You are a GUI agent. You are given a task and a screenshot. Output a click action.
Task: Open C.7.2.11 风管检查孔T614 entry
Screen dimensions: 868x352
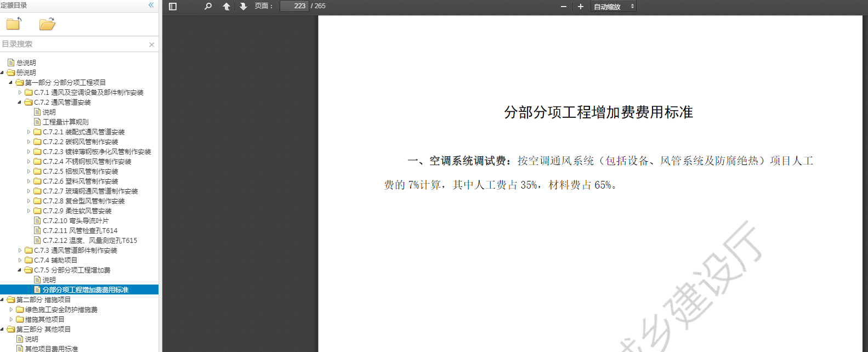click(80, 230)
